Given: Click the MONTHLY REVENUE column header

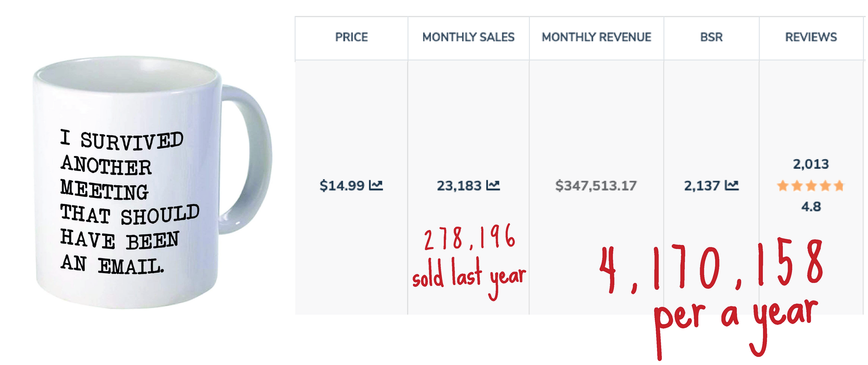Looking at the screenshot, I should coord(596,37).
